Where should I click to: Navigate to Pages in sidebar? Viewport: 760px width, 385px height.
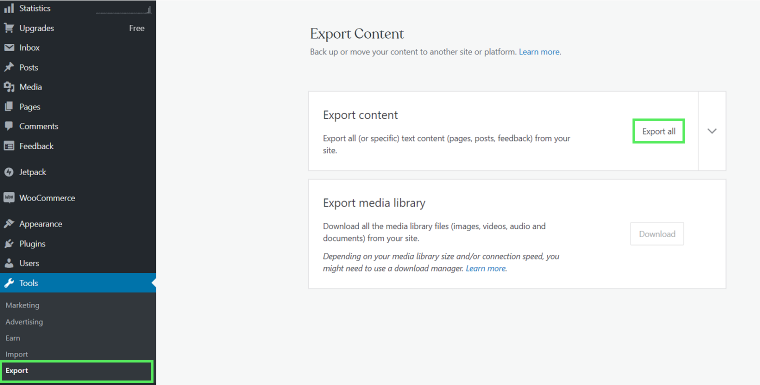78,107
